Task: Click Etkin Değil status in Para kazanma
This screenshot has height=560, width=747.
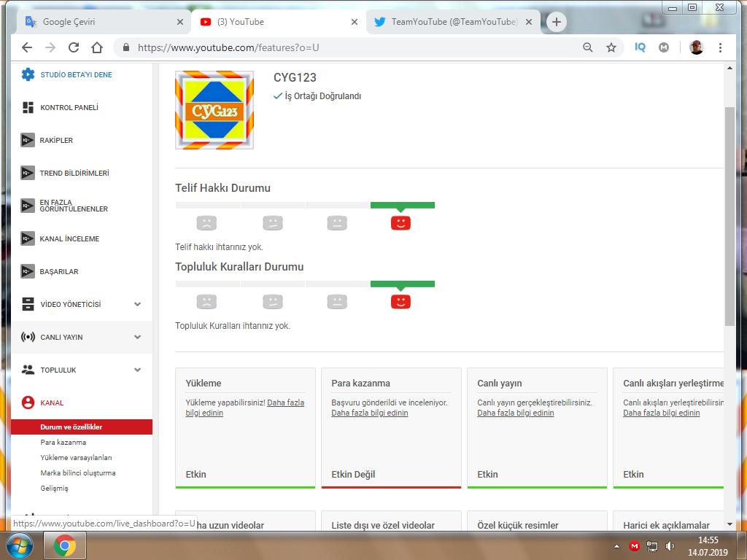Action: pos(354,474)
